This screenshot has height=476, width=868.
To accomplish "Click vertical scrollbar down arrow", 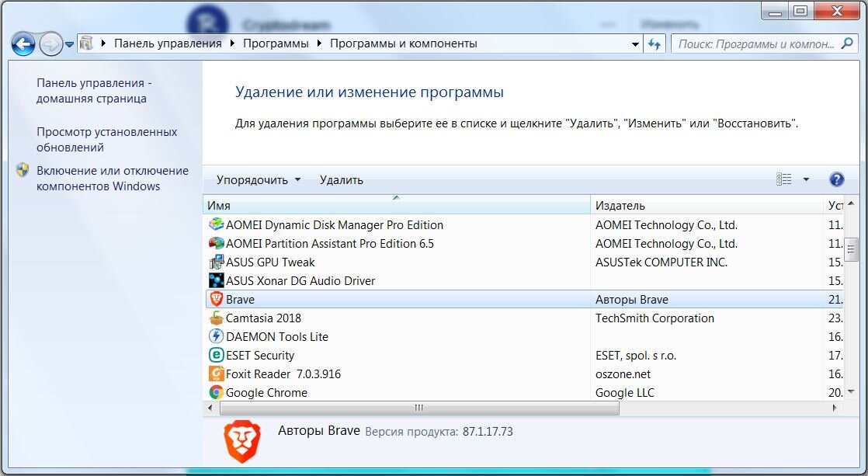I will 851,392.
